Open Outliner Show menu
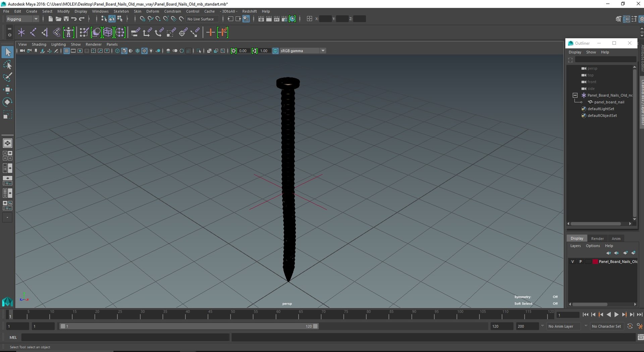 (591, 52)
